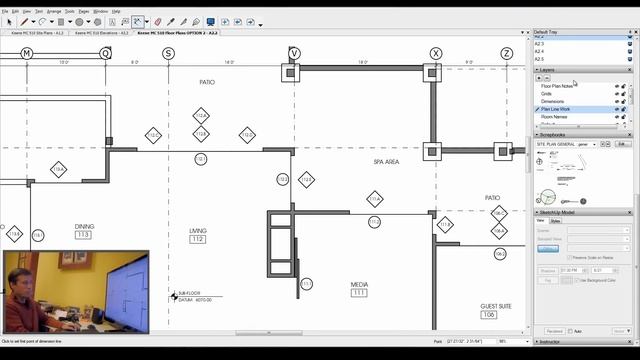The width and height of the screenshot is (640, 360).
Task: Toggle presentation icon for page A2.5
Action: 630,59
